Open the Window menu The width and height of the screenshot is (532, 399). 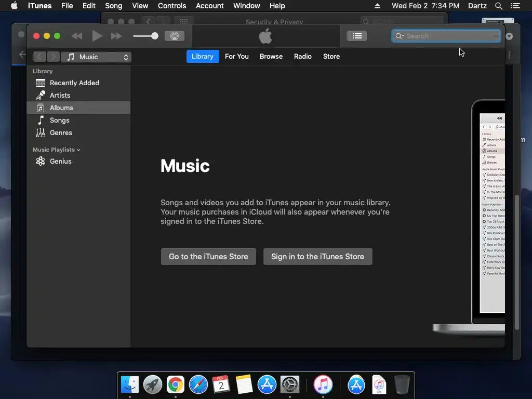[x=247, y=6]
